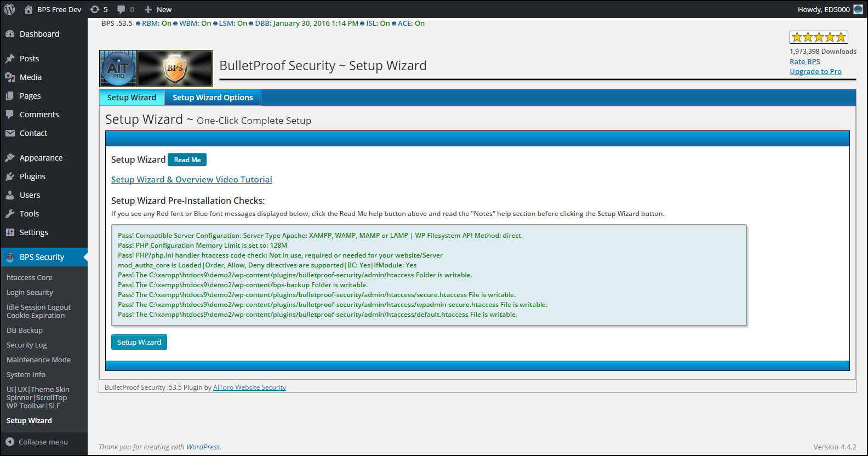Click the ED5000 user avatar icon
This screenshot has height=456, width=868.
pyautogui.click(x=858, y=9)
